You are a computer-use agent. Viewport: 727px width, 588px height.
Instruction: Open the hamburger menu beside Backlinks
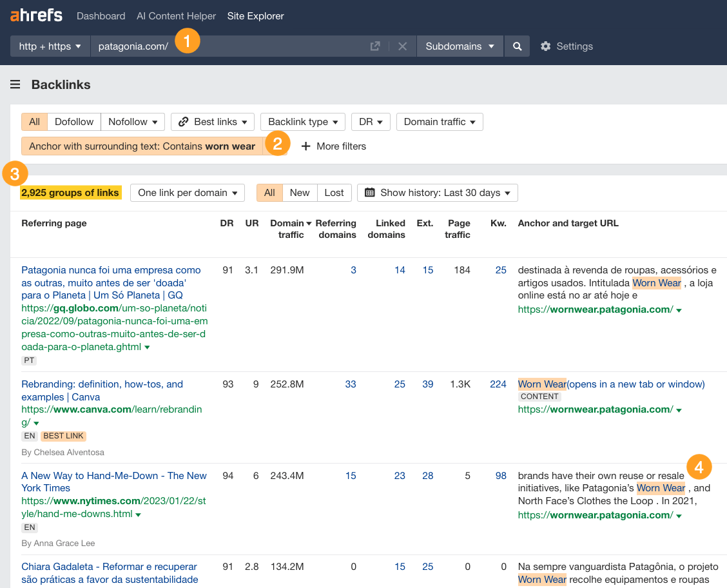[15, 84]
